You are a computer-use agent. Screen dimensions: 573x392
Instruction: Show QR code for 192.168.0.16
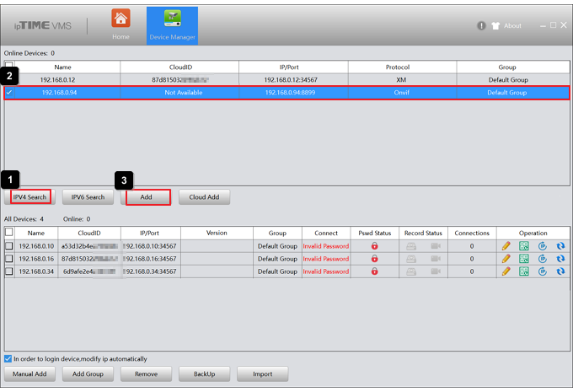(x=523, y=259)
